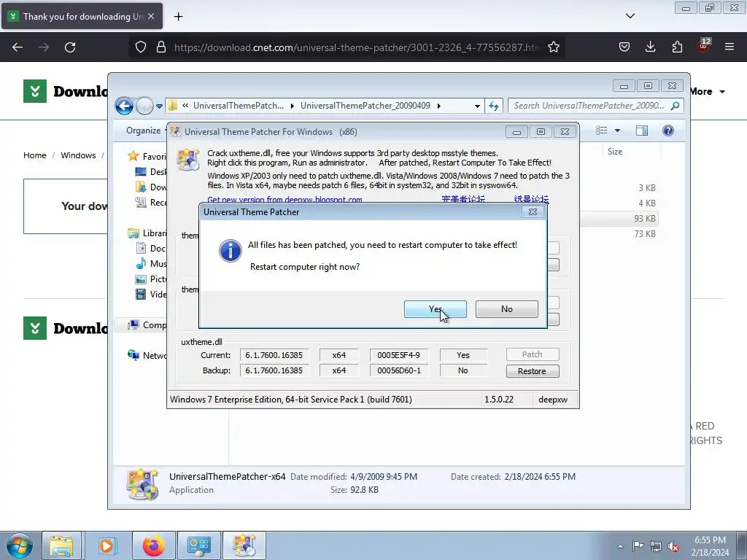Image resolution: width=747 pixels, height=560 pixels.
Task: Select Pictures library in navigation pane
Action: pos(151,279)
